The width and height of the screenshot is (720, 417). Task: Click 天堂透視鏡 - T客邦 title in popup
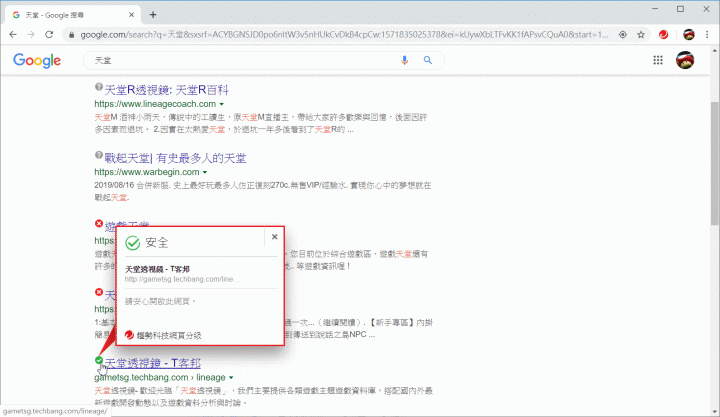157,269
